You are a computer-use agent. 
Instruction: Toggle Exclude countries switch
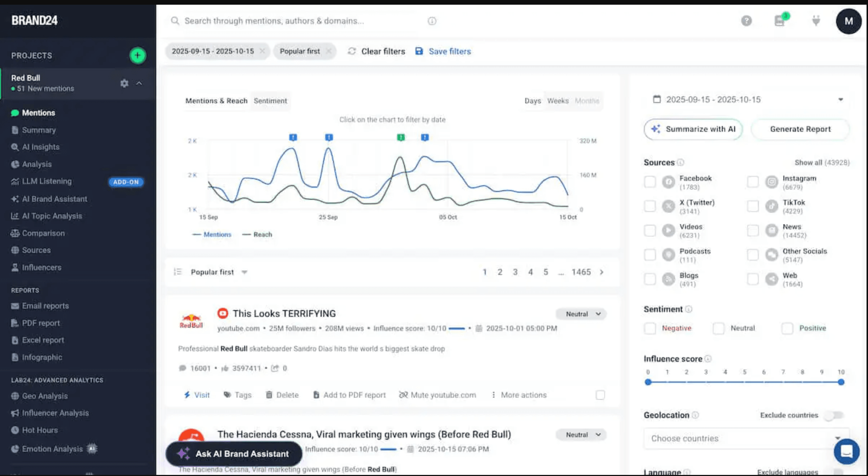834,415
